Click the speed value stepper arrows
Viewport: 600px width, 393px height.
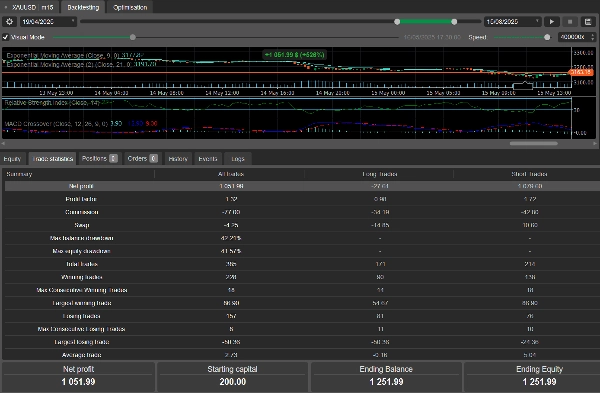pos(593,37)
